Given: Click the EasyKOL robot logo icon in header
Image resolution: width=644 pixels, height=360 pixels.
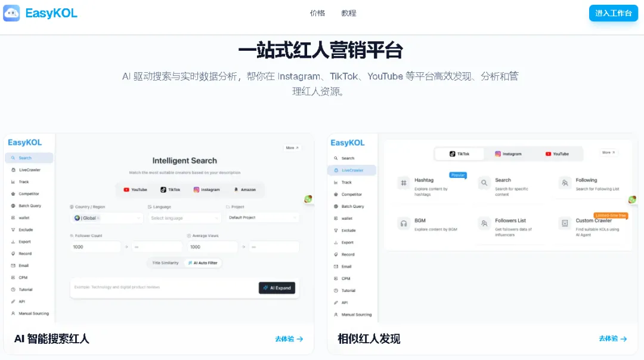Looking at the screenshot, I should point(11,13).
